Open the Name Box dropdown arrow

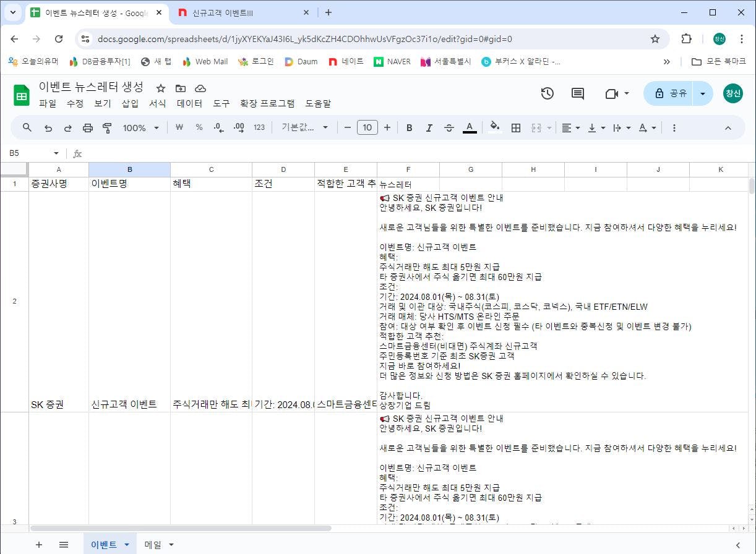point(56,153)
